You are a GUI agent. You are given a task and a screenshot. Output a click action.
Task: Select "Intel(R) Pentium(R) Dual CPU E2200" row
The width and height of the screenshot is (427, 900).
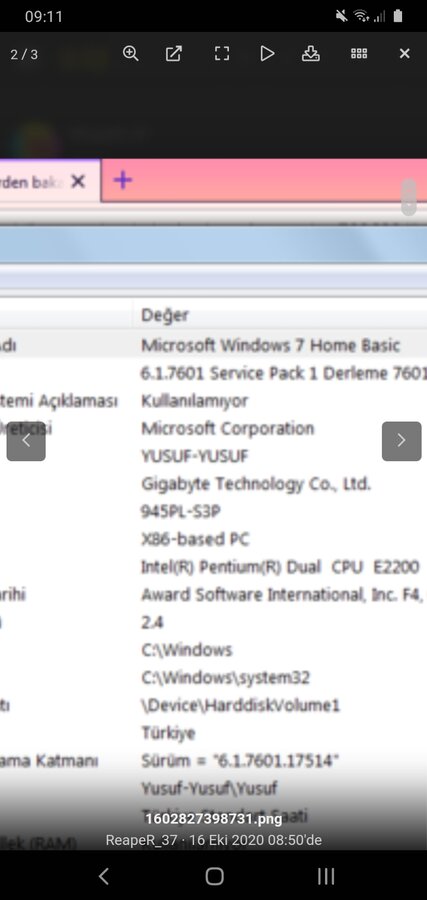click(x=280, y=567)
